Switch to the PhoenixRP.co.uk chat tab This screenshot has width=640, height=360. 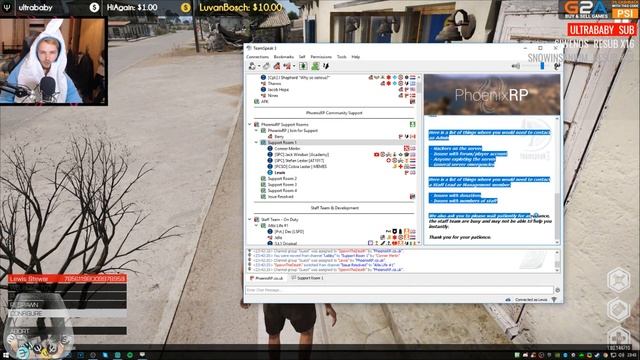[267, 278]
